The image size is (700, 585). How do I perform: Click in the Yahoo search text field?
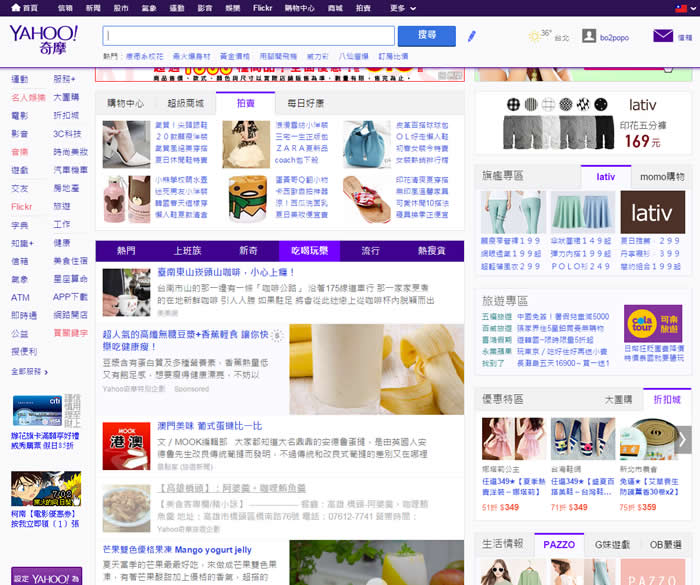tap(248, 36)
